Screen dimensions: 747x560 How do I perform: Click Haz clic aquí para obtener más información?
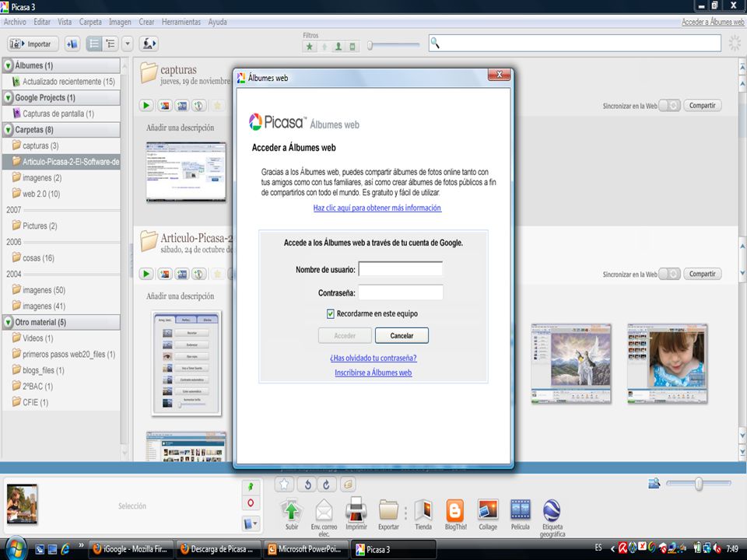pyautogui.click(x=377, y=208)
